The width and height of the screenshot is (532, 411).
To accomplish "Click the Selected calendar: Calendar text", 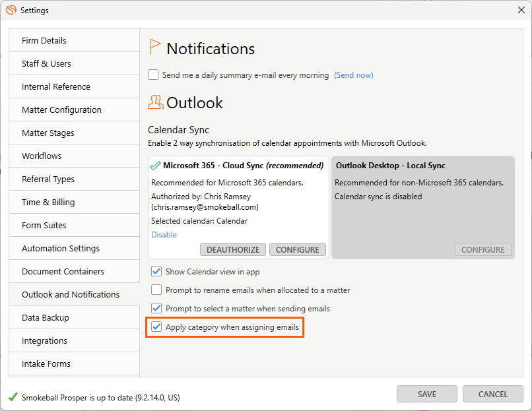I will pyautogui.click(x=199, y=221).
